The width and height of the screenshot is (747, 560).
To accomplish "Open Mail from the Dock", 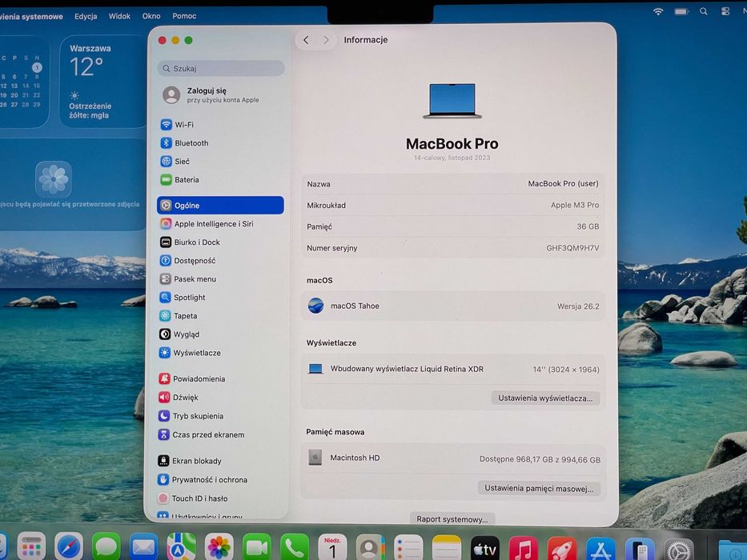I will coord(143,547).
